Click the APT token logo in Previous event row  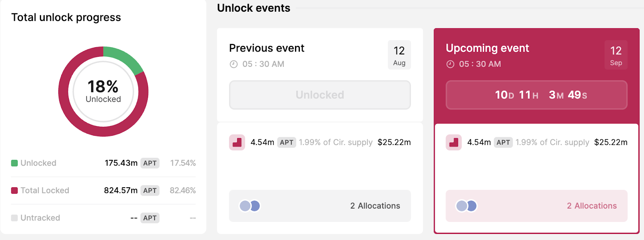coord(237,142)
